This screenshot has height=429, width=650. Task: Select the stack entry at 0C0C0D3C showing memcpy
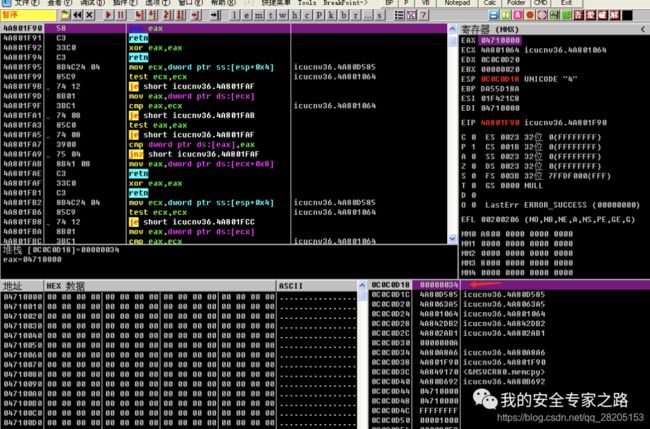coord(509,372)
